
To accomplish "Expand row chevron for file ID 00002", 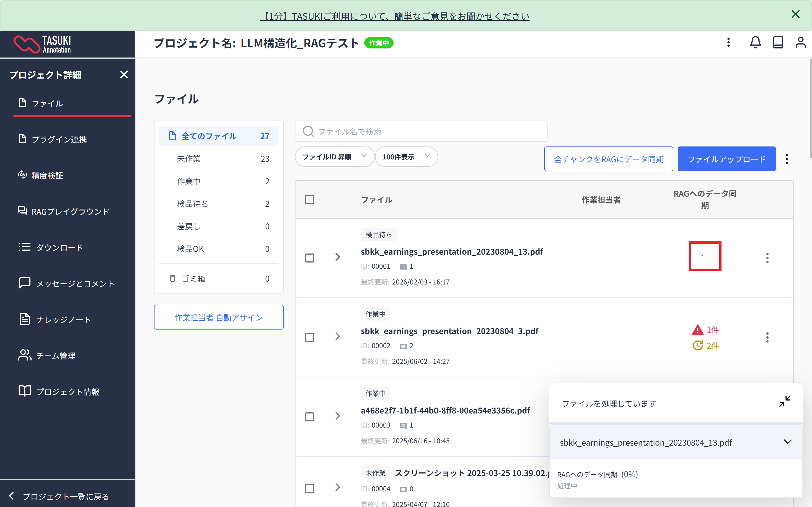I will tap(337, 336).
